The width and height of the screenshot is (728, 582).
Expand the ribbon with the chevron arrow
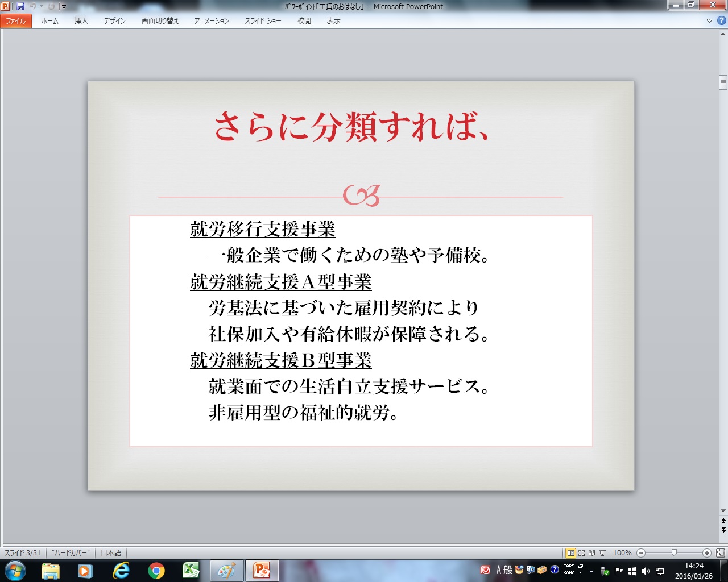(709, 20)
